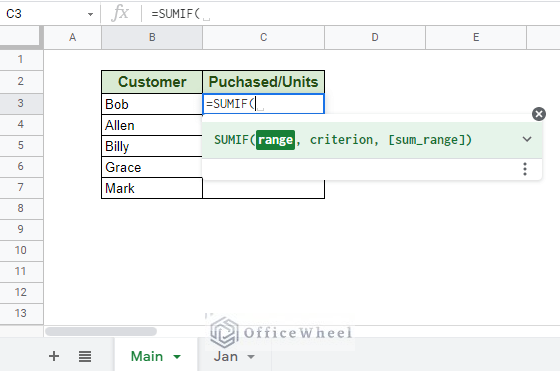Click cell C3 containing =SUMIF(
560x371 pixels.
point(264,104)
